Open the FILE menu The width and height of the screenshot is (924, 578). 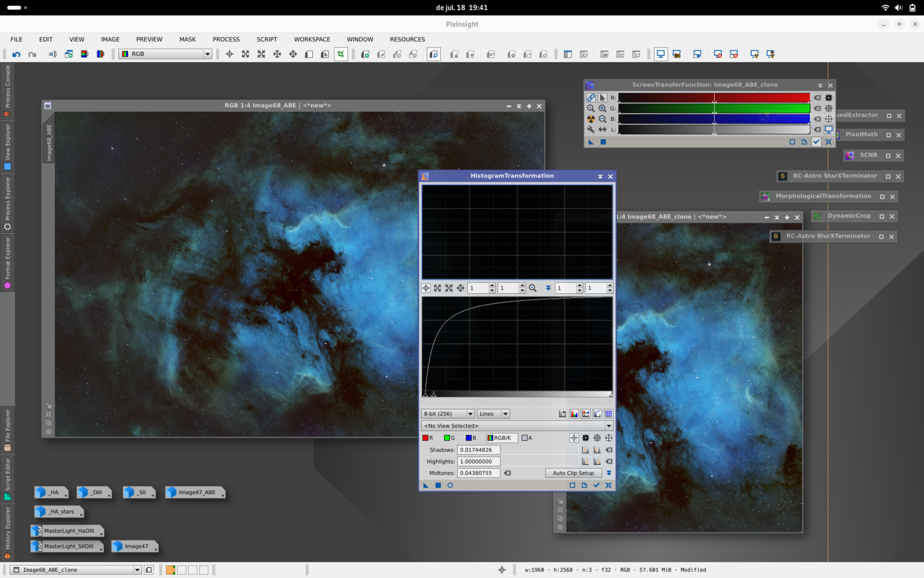tap(16, 39)
